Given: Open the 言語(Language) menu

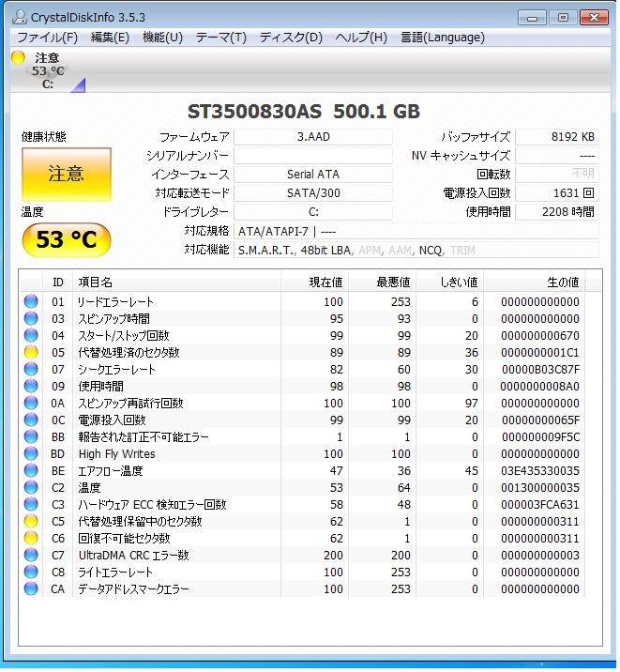Looking at the screenshot, I should coord(443,38).
